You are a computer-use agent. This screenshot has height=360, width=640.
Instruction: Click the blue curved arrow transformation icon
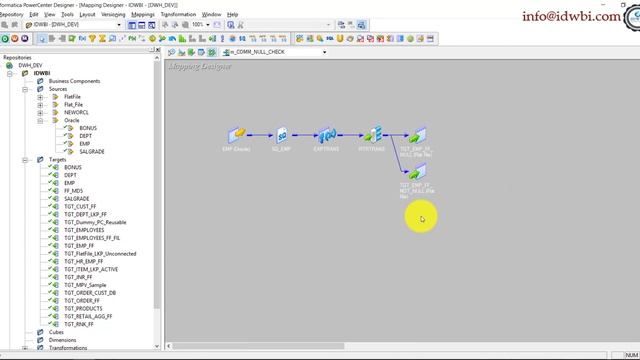(x=172, y=39)
